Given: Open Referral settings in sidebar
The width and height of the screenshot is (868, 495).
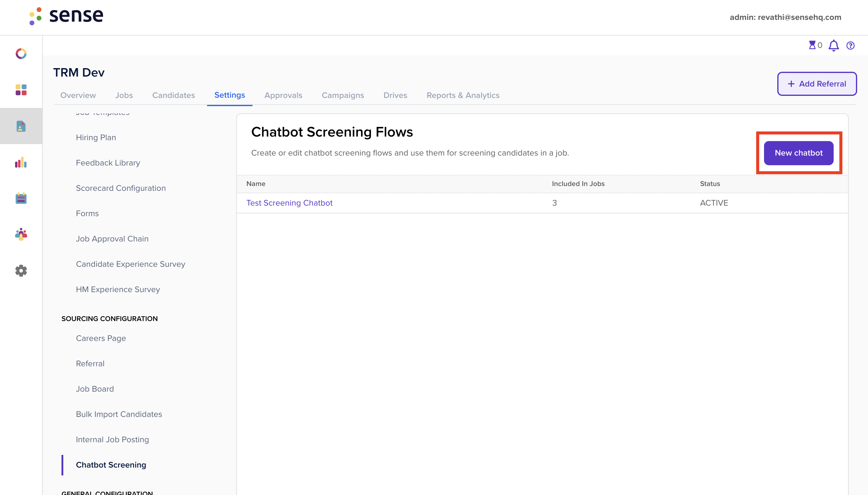Looking at the screenshot, I should 90,364.
